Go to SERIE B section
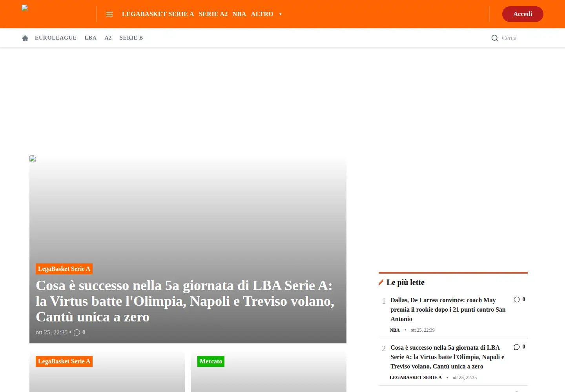Image resolution: width=565 pixels, height=392 pixels. pyautogui.click(x=131, y=38)
